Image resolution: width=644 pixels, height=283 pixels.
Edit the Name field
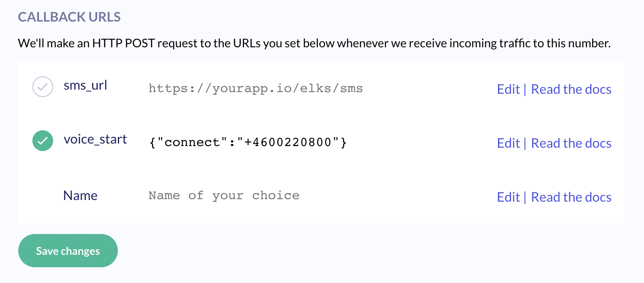click(509, 197)
